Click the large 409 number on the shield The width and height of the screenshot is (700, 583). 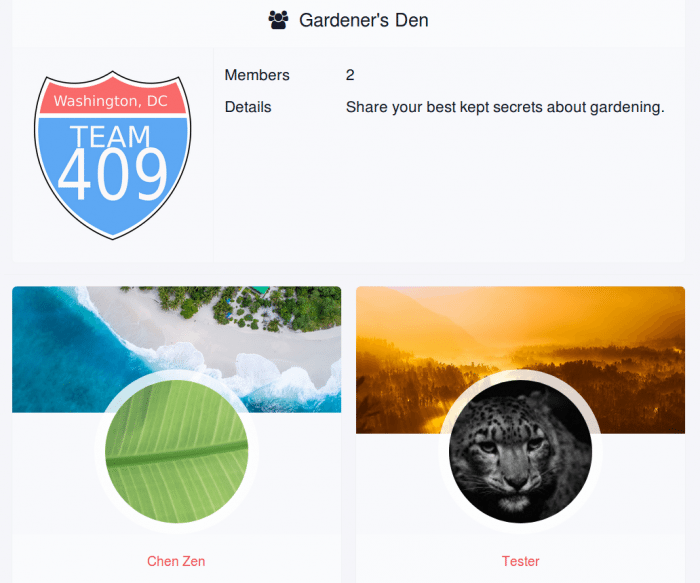point(112,175)
